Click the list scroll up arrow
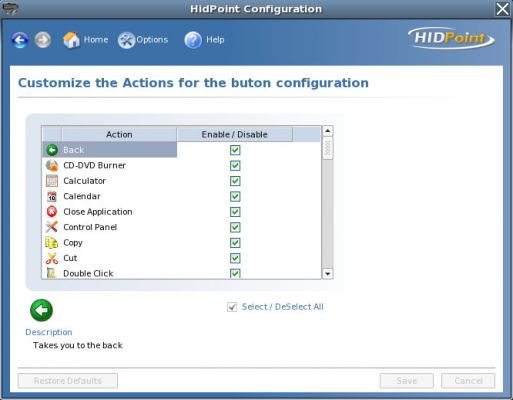The image size is (513, 400). pos(328,131)
